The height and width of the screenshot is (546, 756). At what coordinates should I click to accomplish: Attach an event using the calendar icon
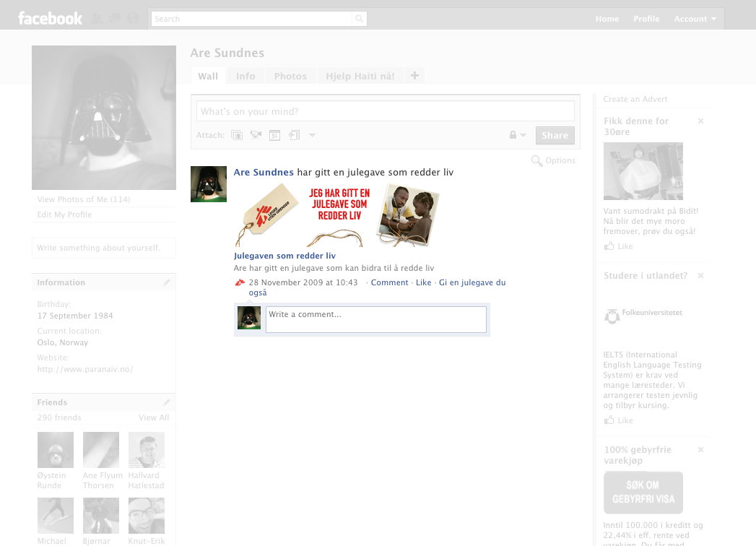(x=274, y=135)
